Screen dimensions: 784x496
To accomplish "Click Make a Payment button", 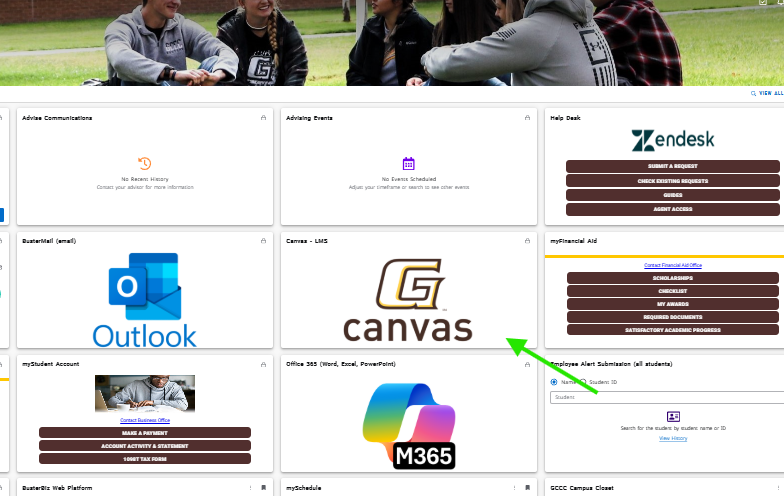I will pyautogui.click(x=144, y=433).
